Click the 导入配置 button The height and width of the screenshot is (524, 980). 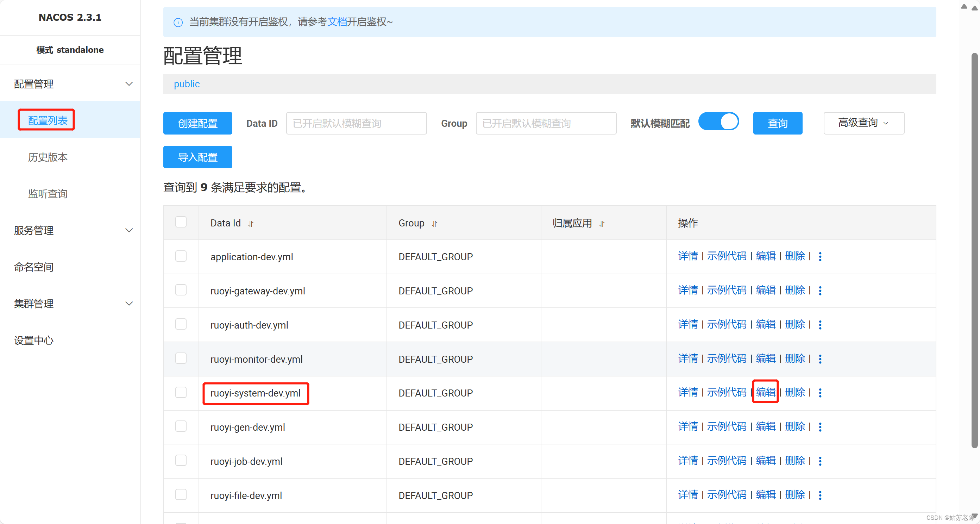[x=197, y=157]
